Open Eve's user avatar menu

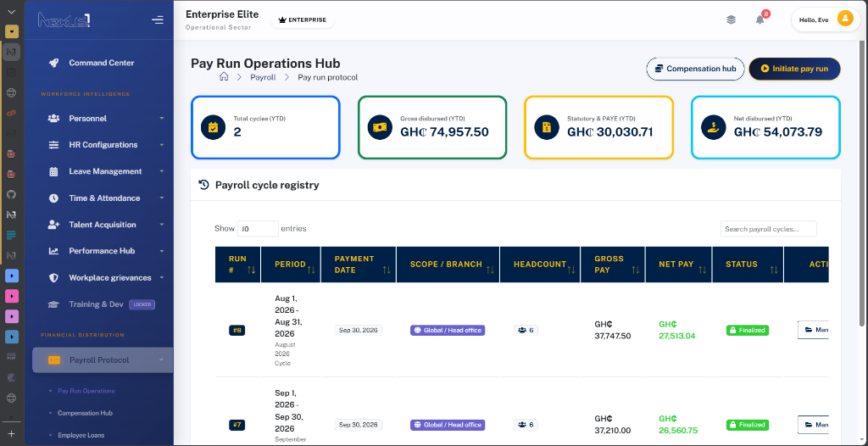tap(845, 20)
